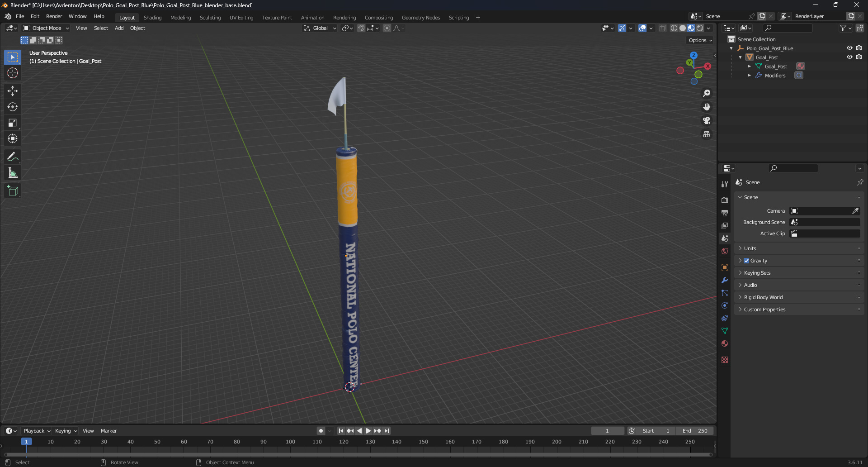Toggle proportional editing

click(387, 28)
